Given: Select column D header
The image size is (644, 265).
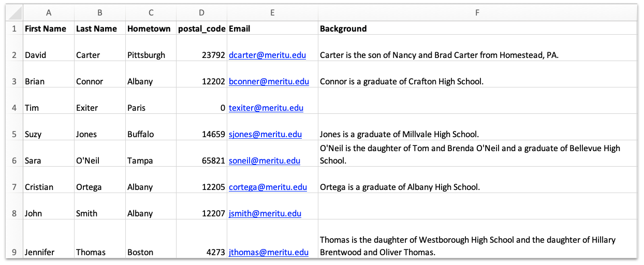Looking at the screenshot, I should pyautogui.click(x=201, y=12).
